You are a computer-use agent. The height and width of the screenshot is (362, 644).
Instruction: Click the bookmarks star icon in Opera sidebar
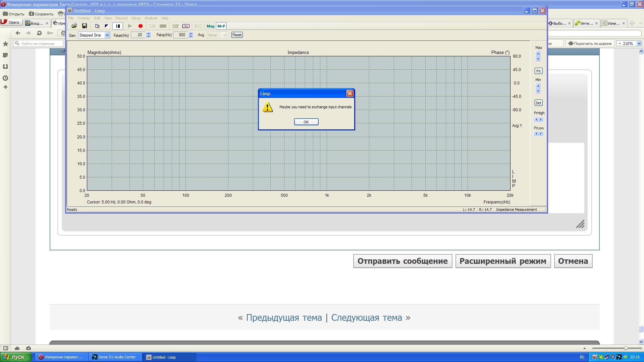click(x=5, y=44)
